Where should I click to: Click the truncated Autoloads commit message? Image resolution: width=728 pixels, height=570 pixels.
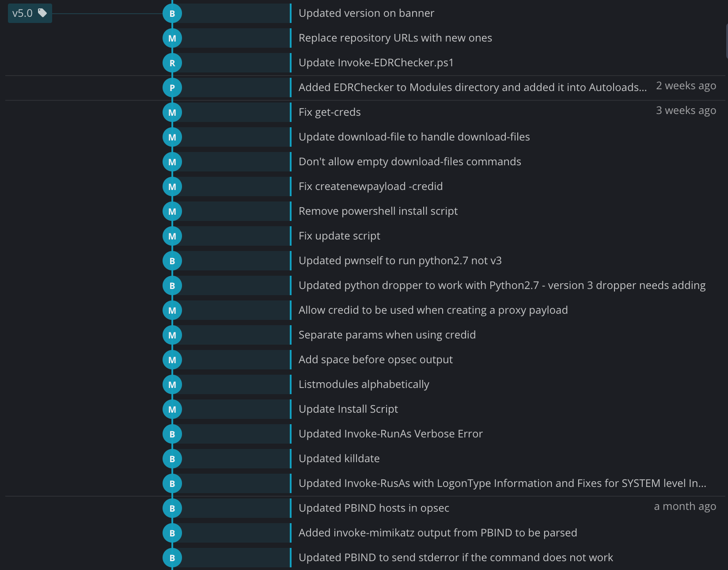click(473, 87)
